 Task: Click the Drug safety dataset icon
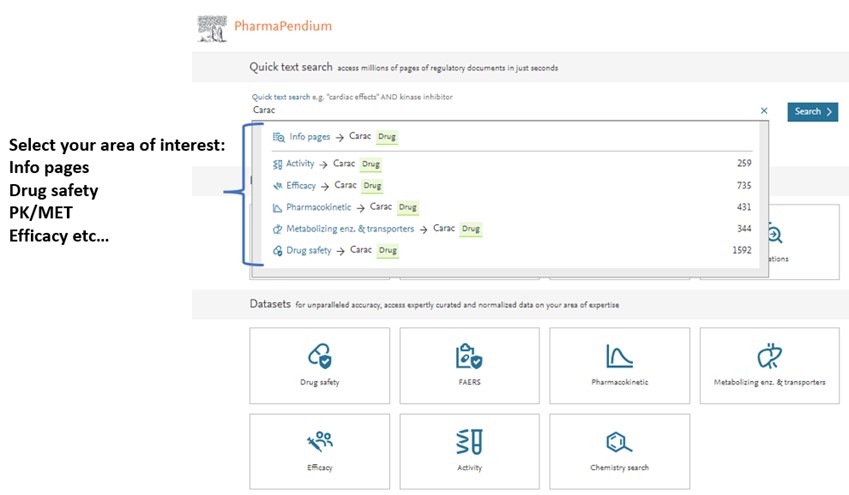[319, 356]
